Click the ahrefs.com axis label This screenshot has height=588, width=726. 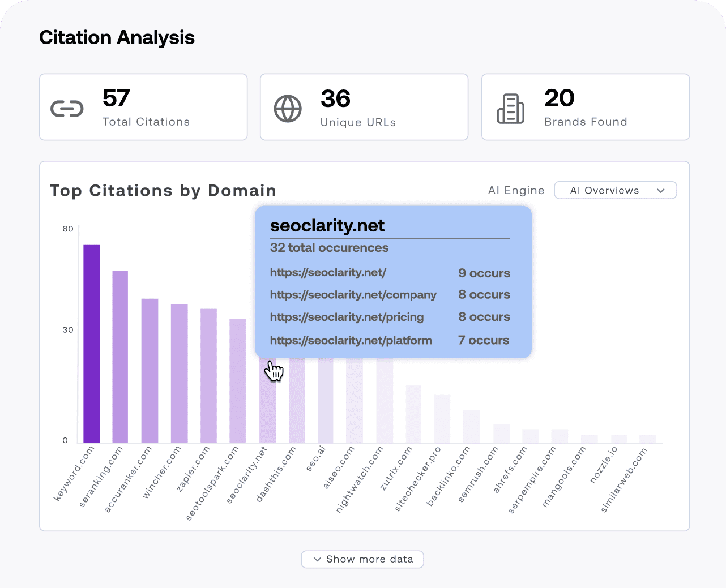pyautogui.click(x=510, y=470)
